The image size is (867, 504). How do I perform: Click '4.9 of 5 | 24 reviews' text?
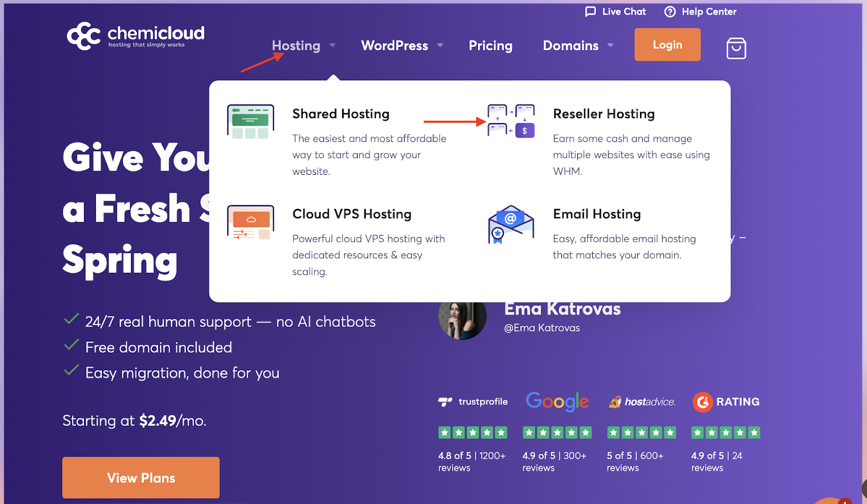717,462
